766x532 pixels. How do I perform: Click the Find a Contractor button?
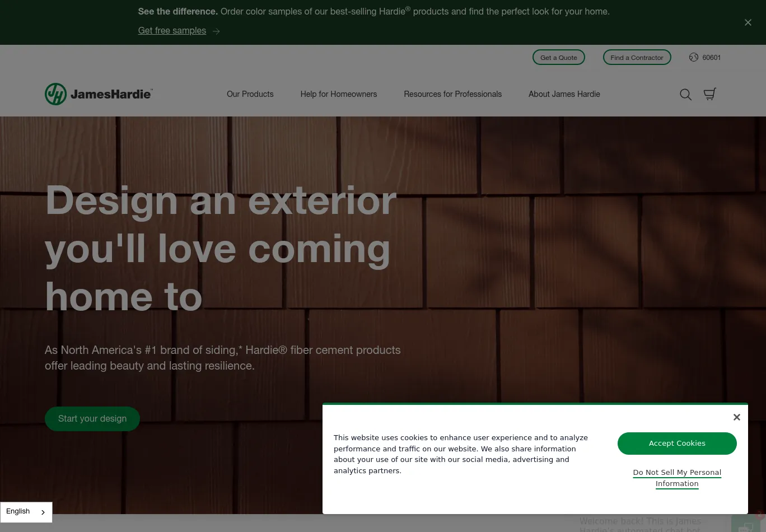click(x=637, y=57)
